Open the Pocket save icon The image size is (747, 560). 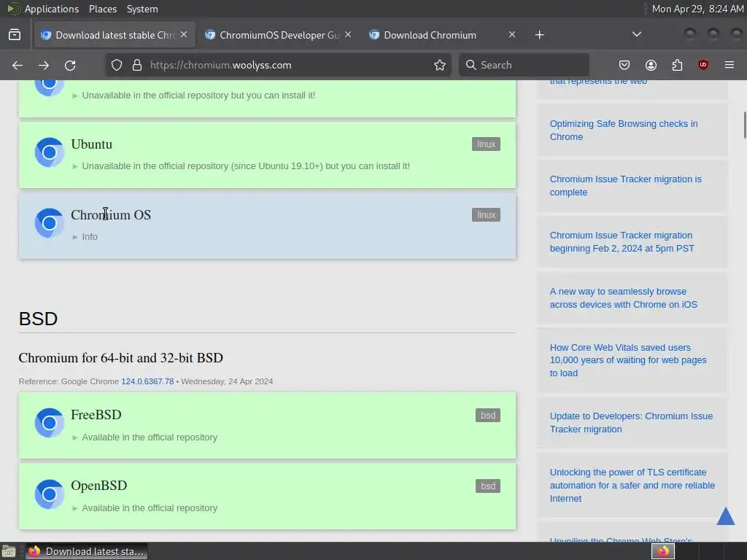tap(624, 65)
